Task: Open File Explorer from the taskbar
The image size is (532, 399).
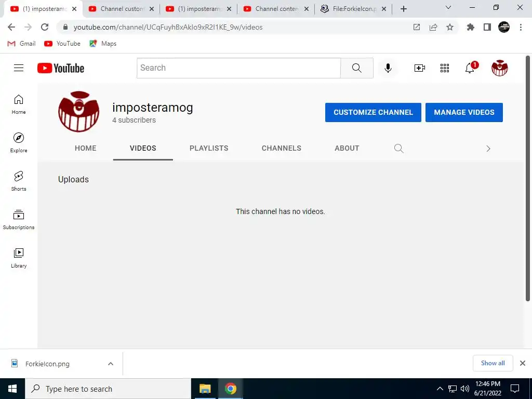Action: [205, 389]
